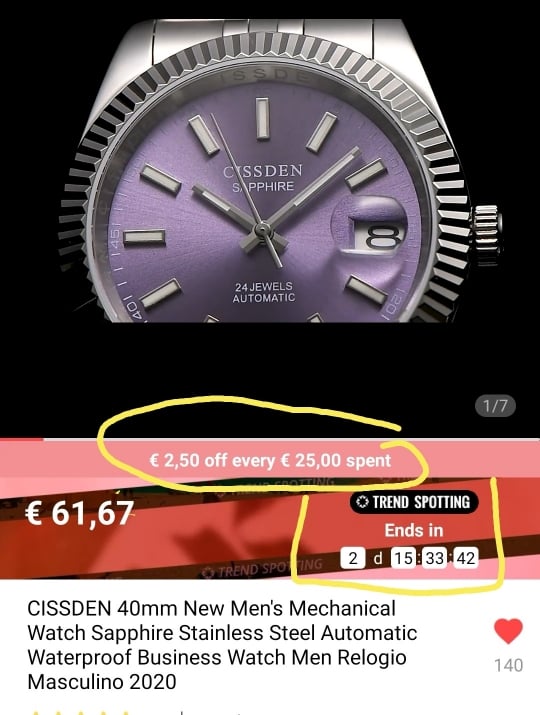Click the starburst icon in Trend Spotting badge
This screenshot has width=540, height=715.
pos(362,502)
